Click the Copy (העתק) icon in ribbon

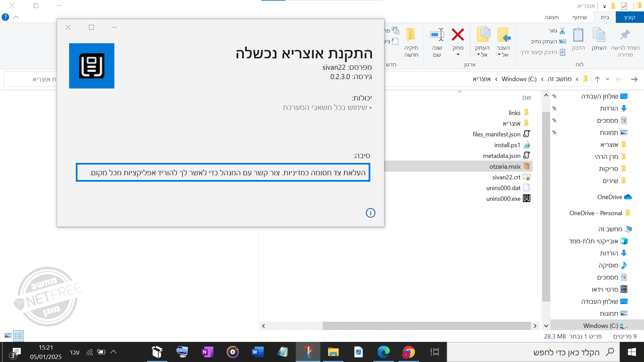(599, 35)
